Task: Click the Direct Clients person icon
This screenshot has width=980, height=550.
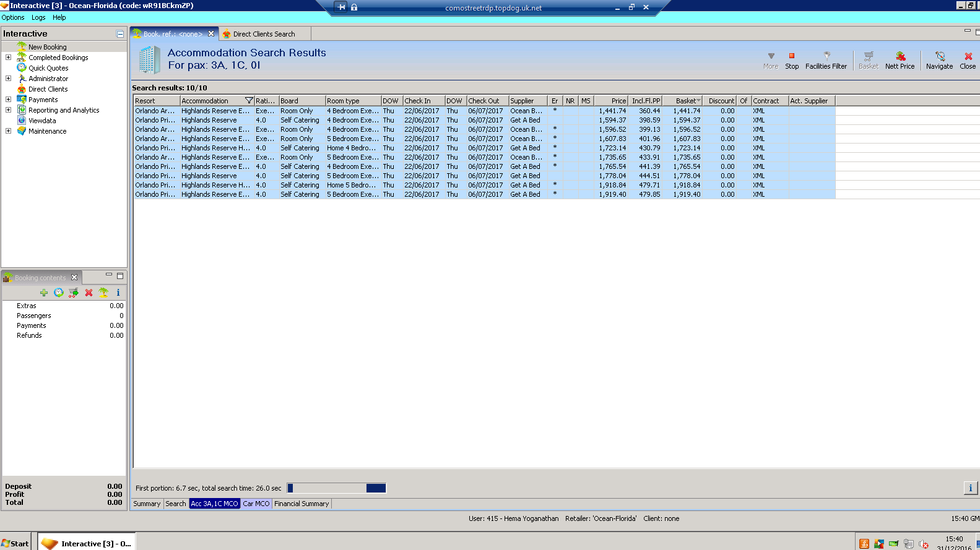Action: pos(22,88)
